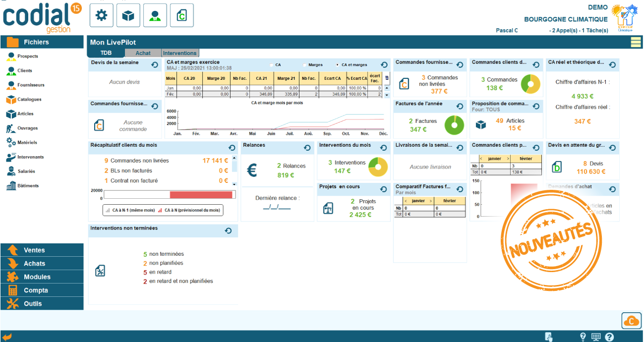
Task: Refresh the Interventions du mois widget
Action: 384,148
